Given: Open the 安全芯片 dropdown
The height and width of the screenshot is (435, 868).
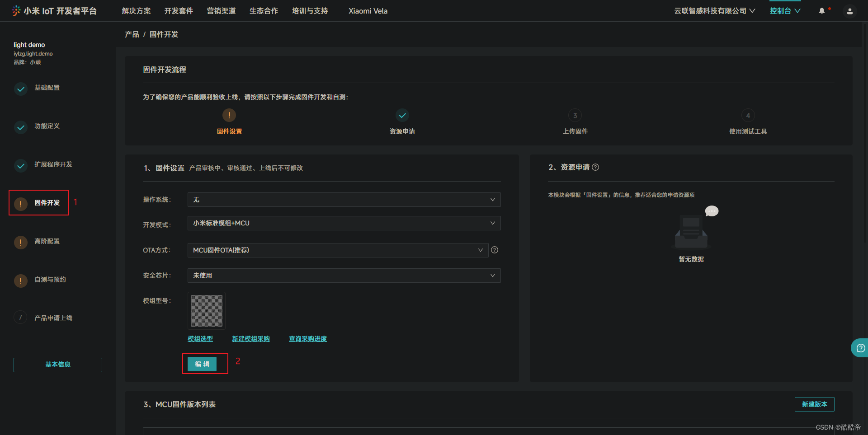Looking at the screenshot, I should (344, 276).
